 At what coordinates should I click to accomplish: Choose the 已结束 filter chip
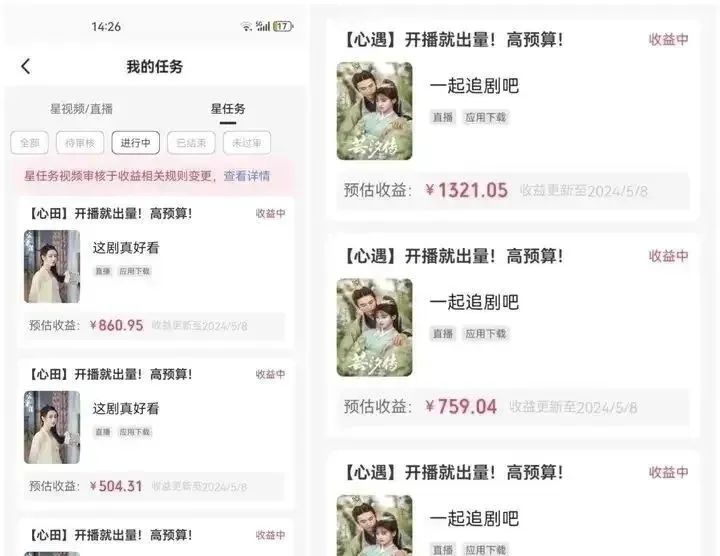point(191,143)
